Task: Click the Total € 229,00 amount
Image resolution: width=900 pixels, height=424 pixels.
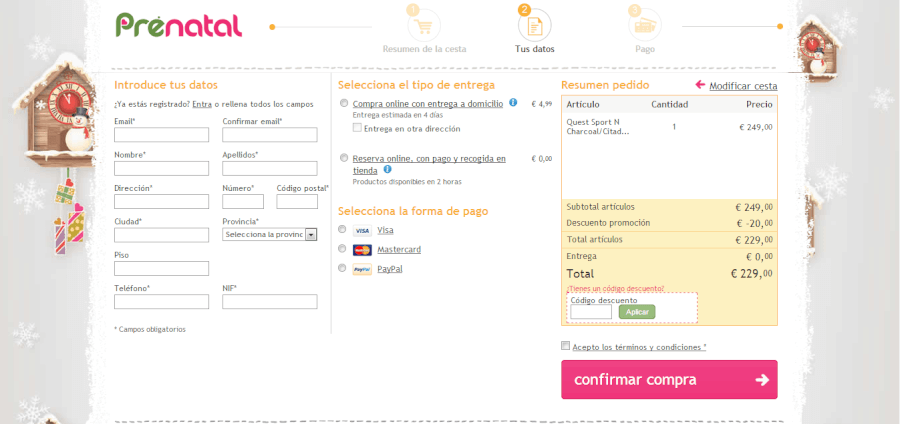Action: pyautogui.click(x=751, y=274)
